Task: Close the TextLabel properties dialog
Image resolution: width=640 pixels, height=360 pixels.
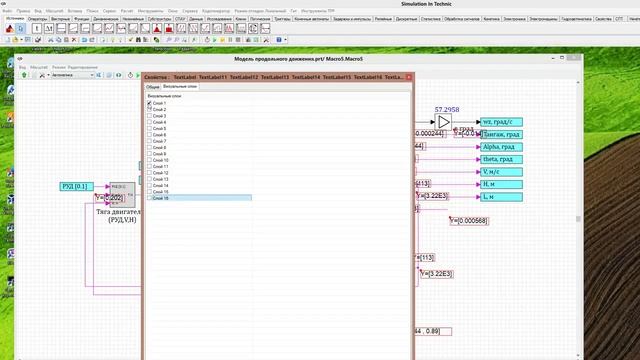Action: (x=409, y=77)
